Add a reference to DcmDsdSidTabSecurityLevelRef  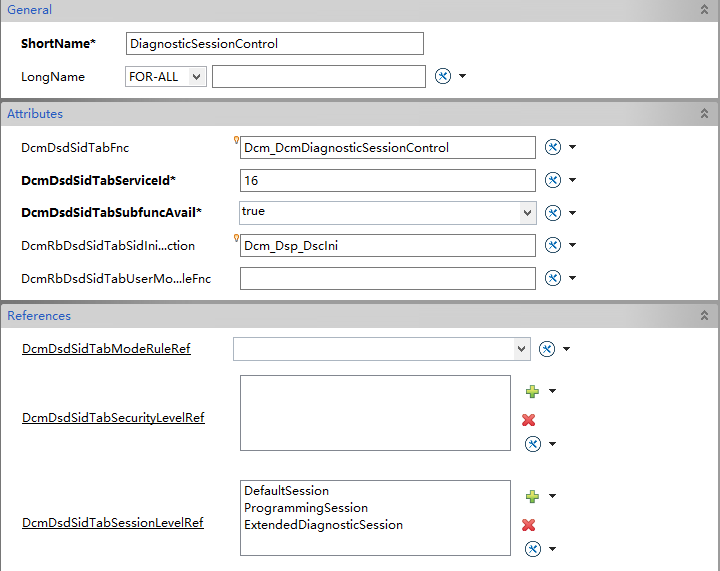(x=532, y=392)
